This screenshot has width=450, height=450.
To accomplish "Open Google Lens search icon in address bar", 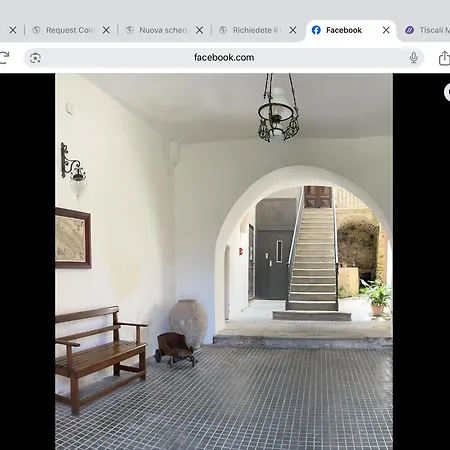I will [35, 58].
